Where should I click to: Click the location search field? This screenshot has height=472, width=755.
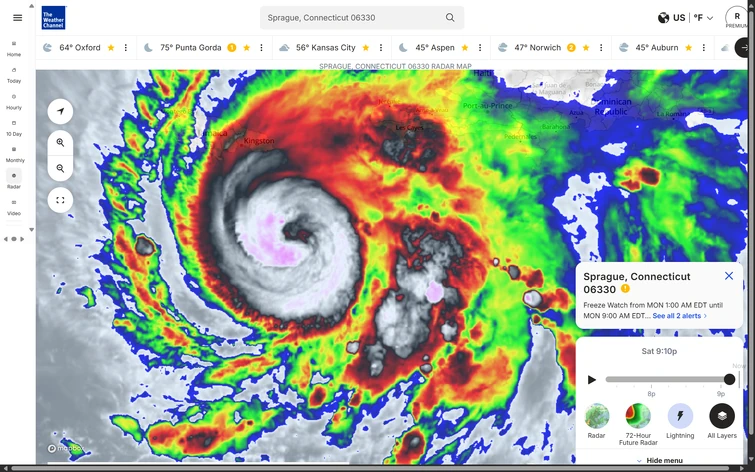pos(362,18)
